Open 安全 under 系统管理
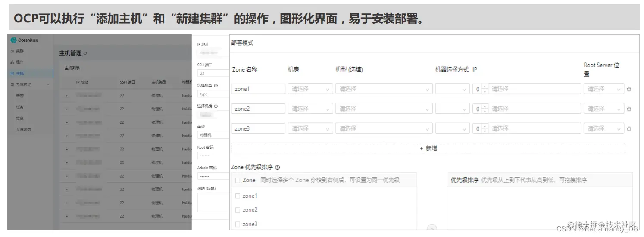644x237 pixels. pos(20,118)
